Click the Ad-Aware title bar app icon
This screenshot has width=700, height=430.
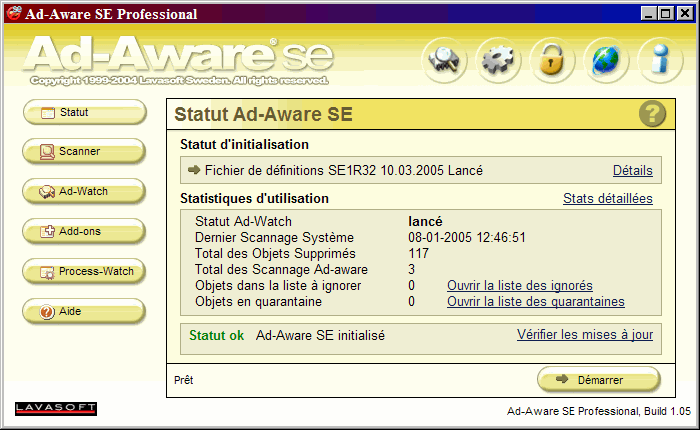click(14, 13)
